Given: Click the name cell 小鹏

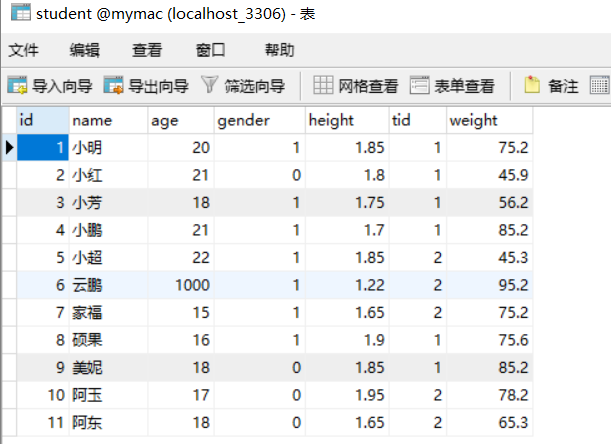Looking at the screenshot, I should (109, 230).
